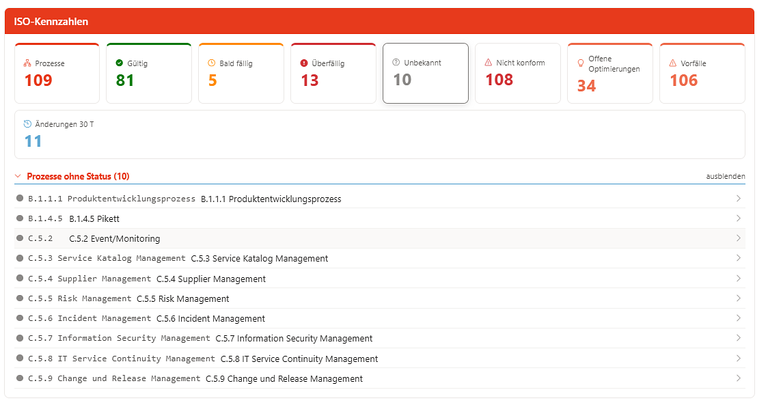Click the Offene Optimierungen lightbulb icon
Viewport: 768px width, 411px height.
[580, 63]
